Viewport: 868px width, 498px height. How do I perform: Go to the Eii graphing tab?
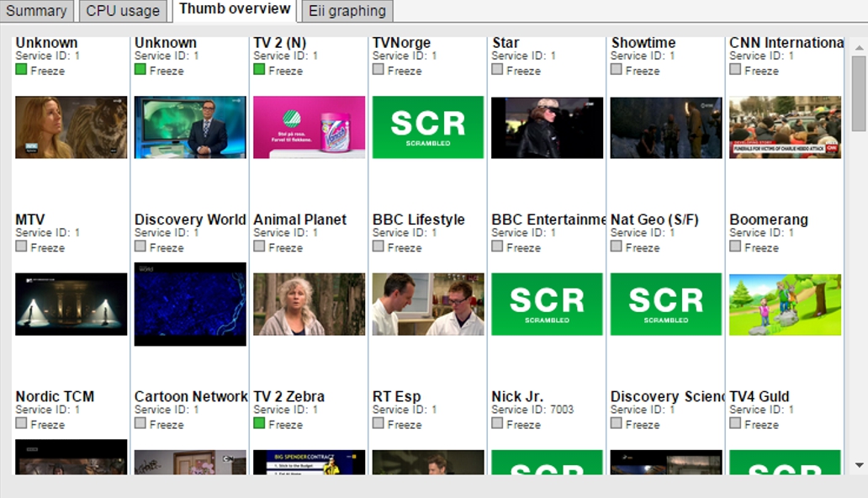(347, 11)
